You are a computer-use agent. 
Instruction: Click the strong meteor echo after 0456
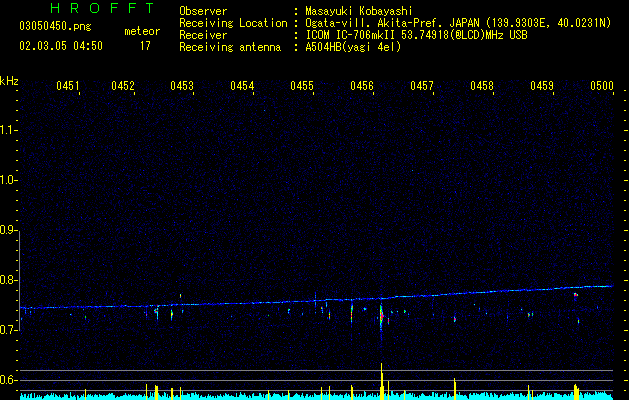(381, 317)
